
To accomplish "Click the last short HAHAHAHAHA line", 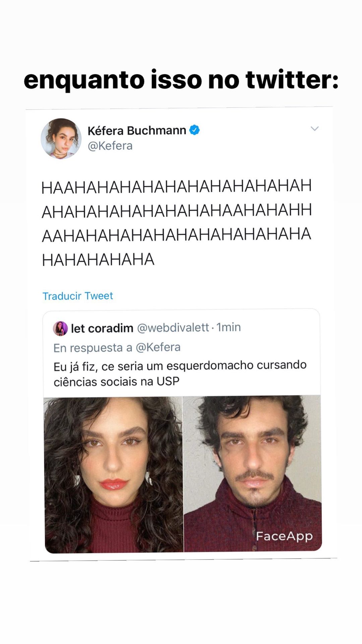I will (98, 260).
